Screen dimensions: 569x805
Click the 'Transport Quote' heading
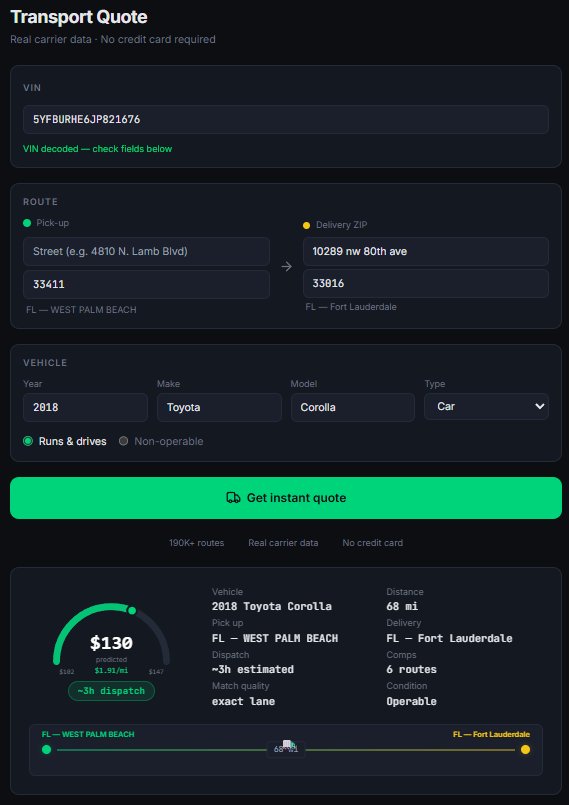pos(79,17)
